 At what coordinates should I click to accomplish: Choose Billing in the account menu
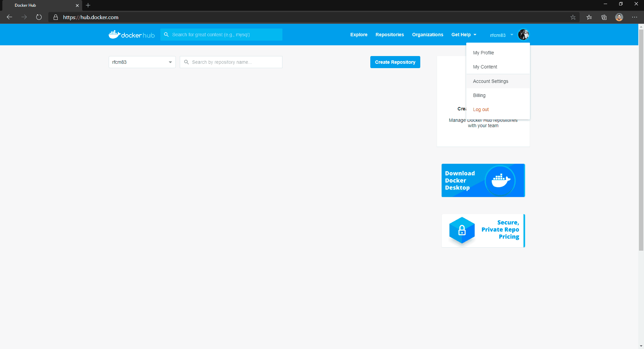498,95
